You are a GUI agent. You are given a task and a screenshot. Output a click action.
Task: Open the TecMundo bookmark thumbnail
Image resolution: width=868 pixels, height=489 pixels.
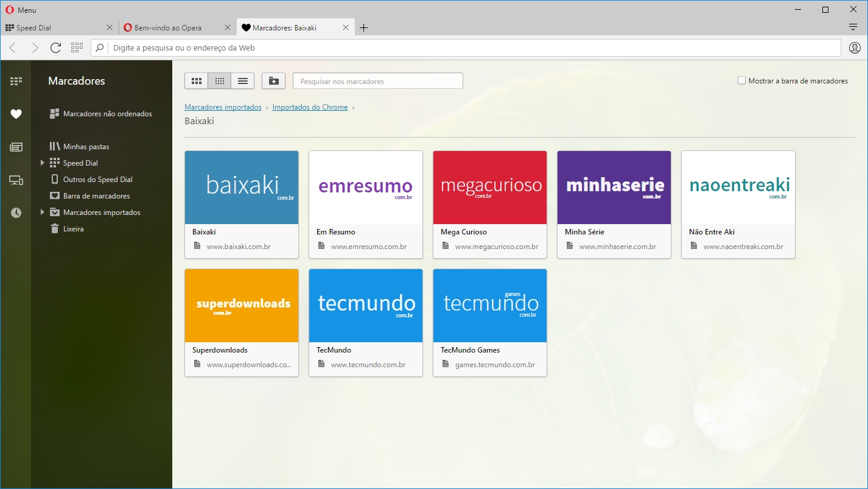366,306
